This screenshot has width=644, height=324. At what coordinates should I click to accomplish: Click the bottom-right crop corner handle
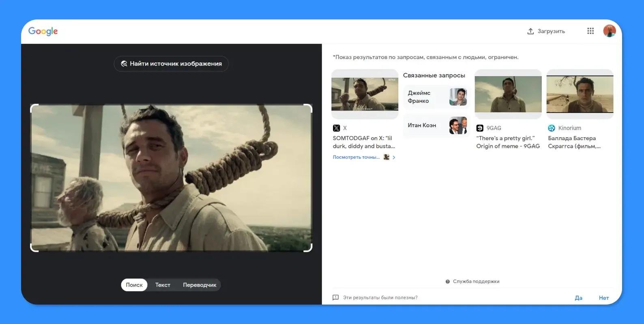tap(308, 247)
